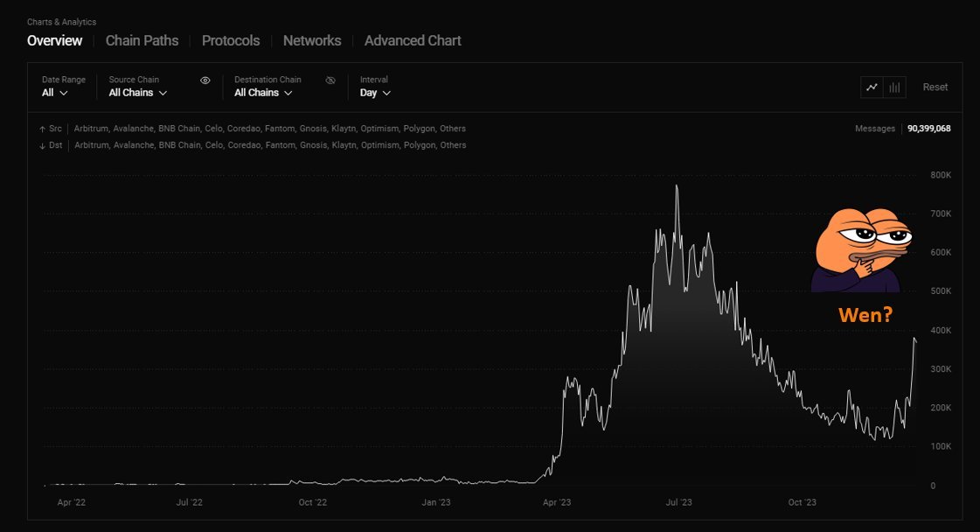Switch to line chart view icon

click(872, 87)
